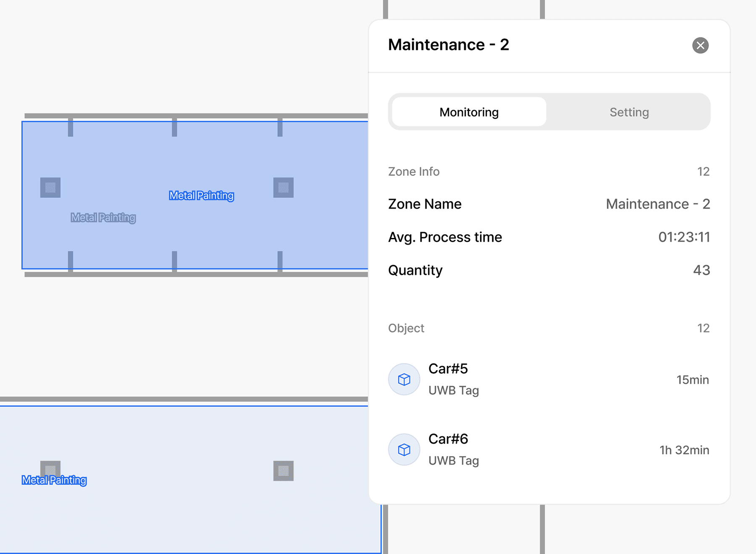Select the faded Metal Painting label in upper zone
This screenshot has width=756, height=554.
point(103,217)
